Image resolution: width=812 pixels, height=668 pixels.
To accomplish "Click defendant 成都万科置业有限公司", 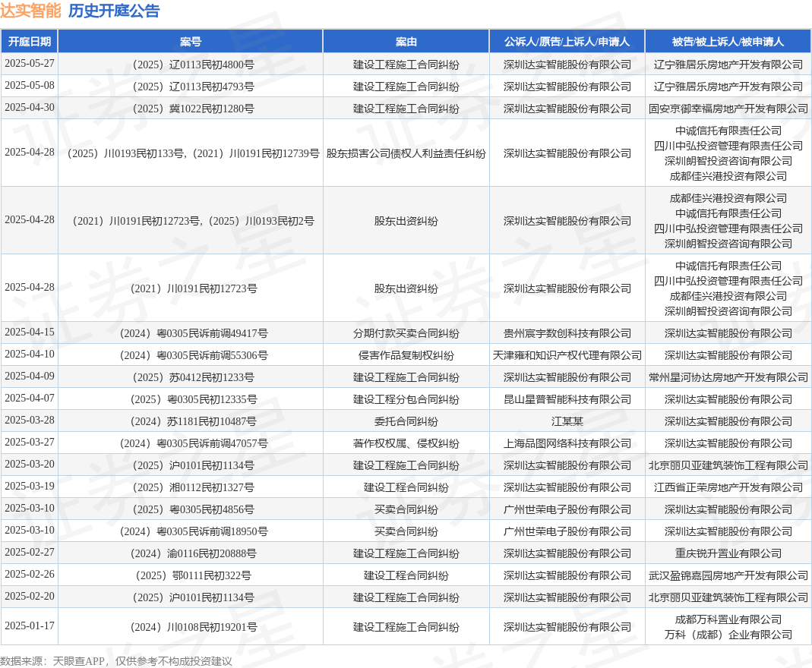I will click(728, 619).
